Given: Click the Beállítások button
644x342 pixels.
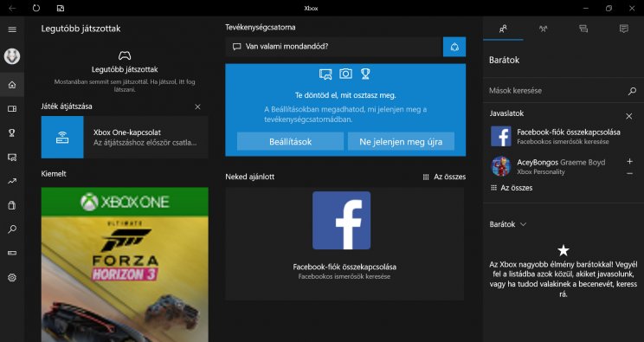Looking at the screenshot, I should tap(290, 141).
